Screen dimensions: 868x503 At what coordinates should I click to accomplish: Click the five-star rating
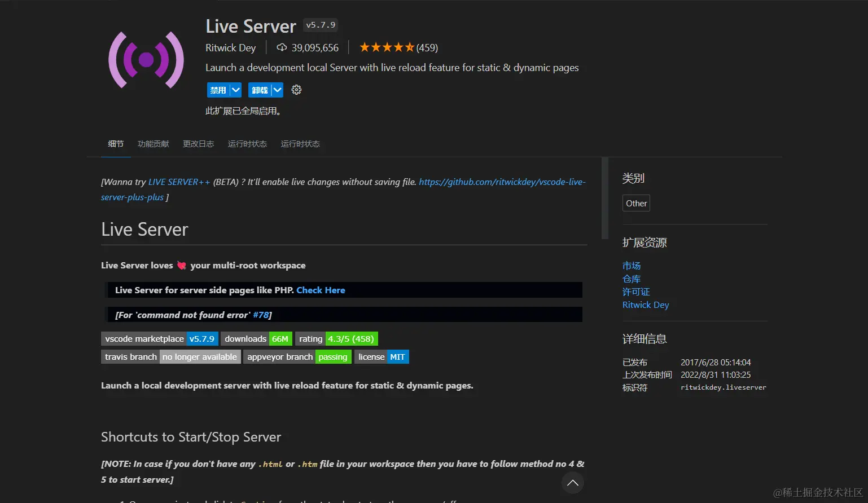(387, 47)
